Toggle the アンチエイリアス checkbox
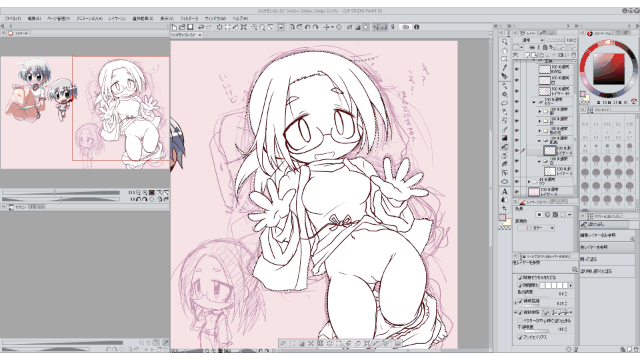Image resolution: width=640 pixels, height=360 pixels. (x=520, y=337)
